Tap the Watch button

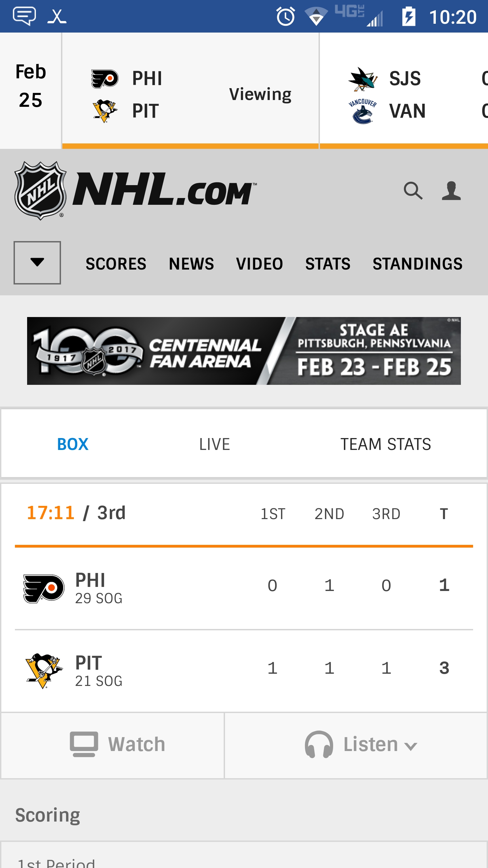point(113,745)
